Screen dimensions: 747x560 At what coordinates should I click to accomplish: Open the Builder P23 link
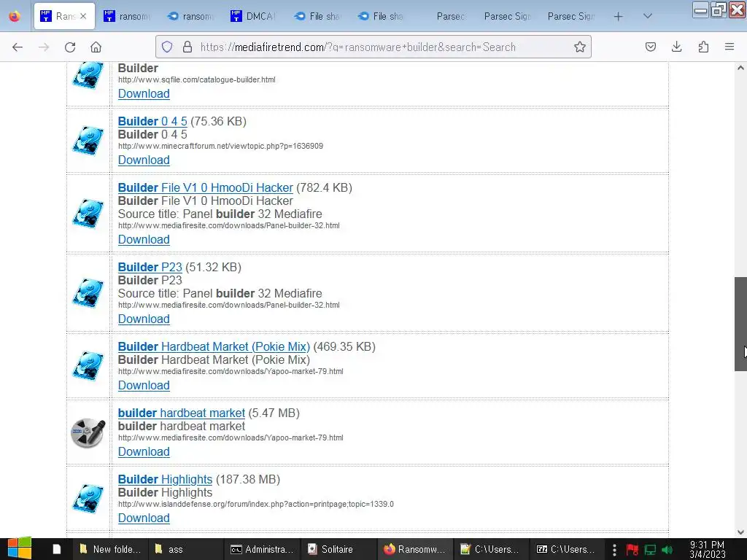click(150, 267)
